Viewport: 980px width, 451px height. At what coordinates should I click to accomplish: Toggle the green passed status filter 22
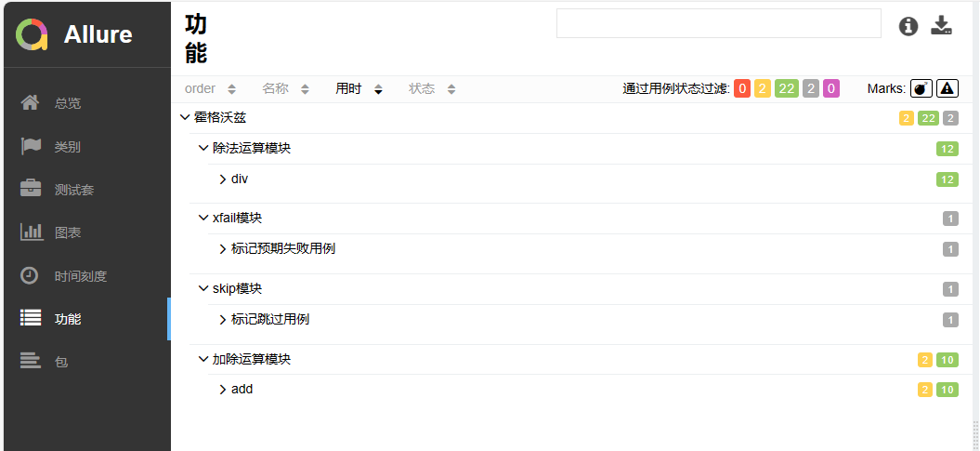coord(786,89)
